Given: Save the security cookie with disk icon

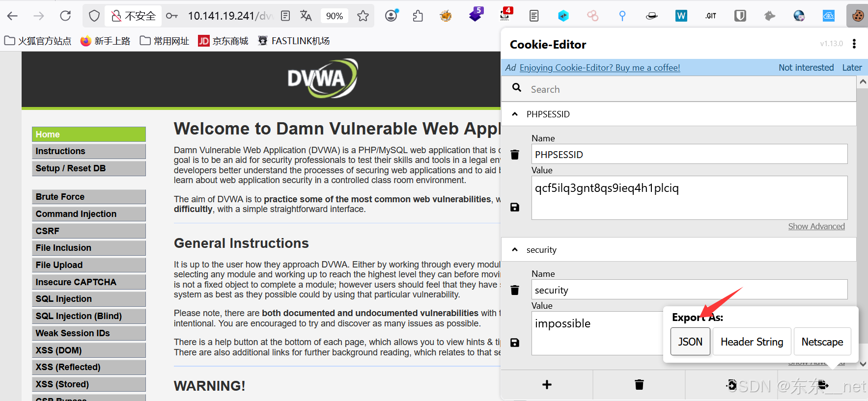Looking at the screenshot, I should click(x=515, y=343).
